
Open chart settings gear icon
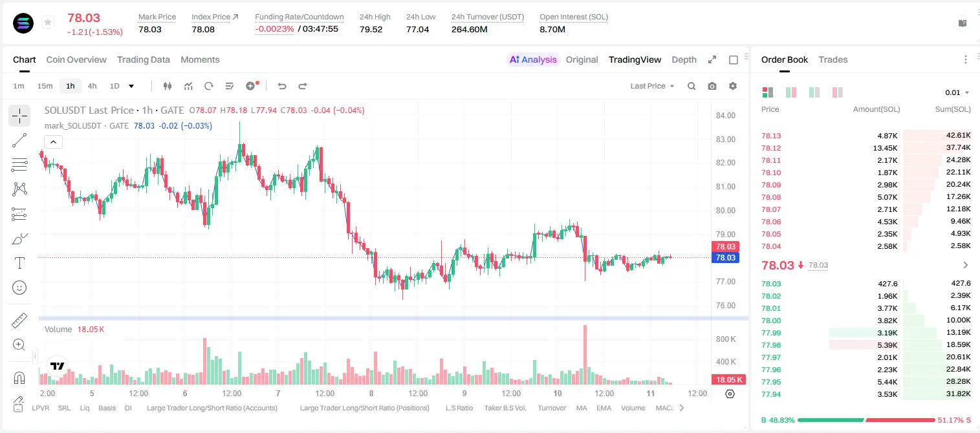point(733,86)
